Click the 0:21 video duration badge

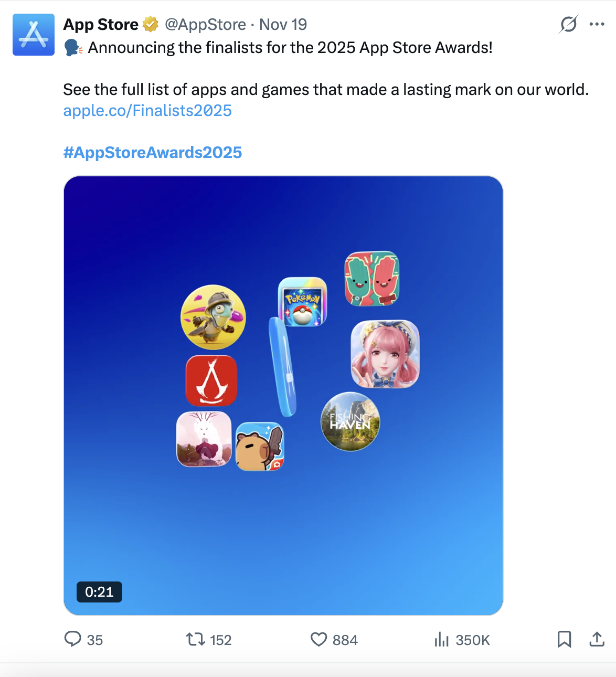pyautogui.click(x=99, y=592)
